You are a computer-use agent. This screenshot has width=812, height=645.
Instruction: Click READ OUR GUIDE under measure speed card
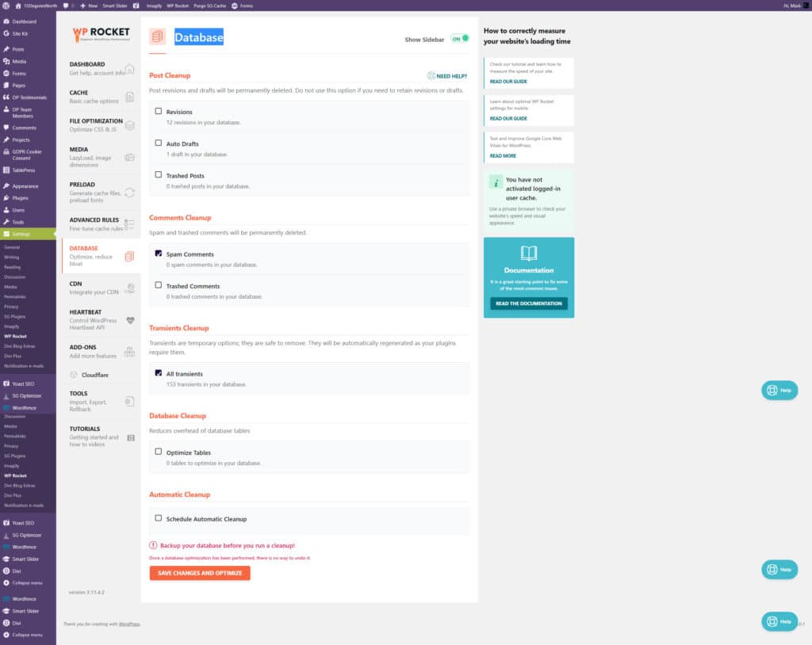point(508,82)
